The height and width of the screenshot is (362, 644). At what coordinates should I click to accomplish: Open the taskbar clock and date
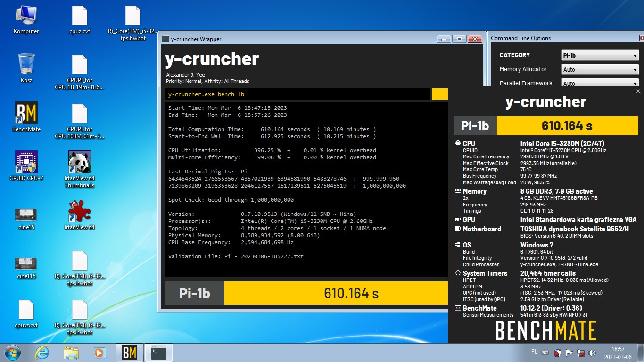[x=618, y=353]
